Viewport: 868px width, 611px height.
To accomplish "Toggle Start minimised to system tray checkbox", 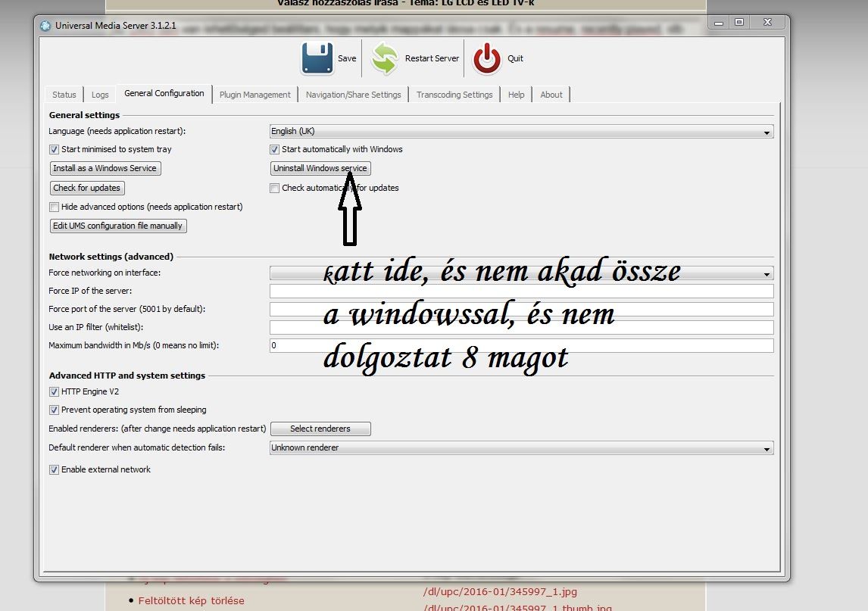I will pos(54,149).
